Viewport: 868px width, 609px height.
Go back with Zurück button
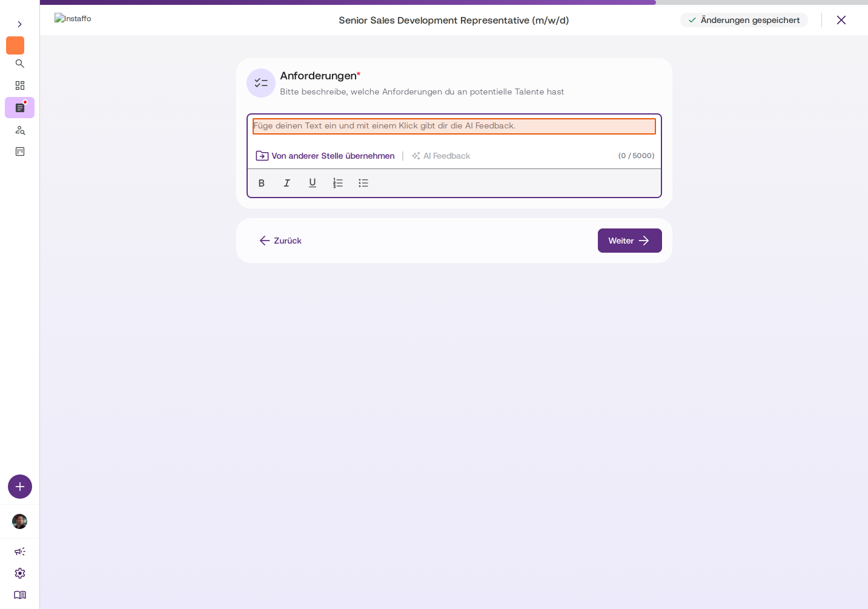pos(280,241)
